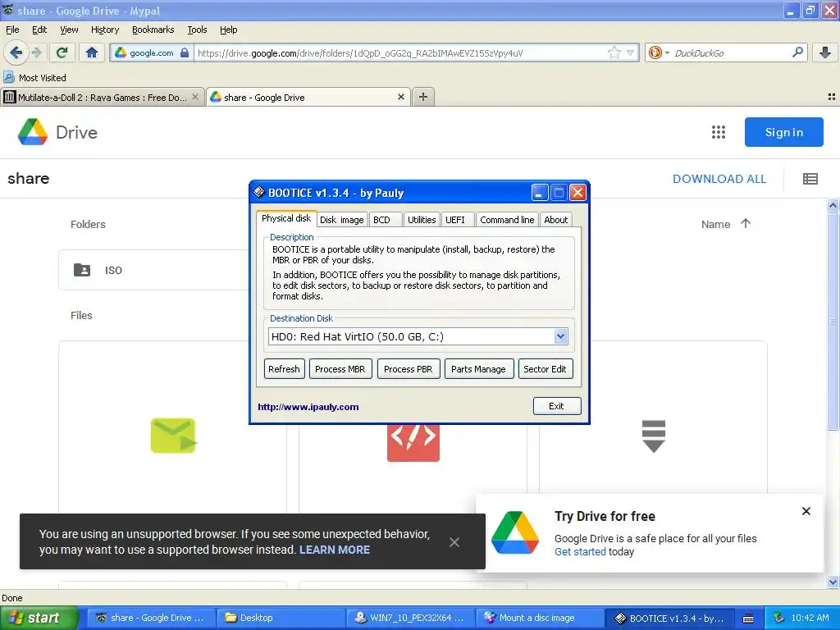Click the Process MBR button
The height and width of the screenshot is (630, 840).
click(x=340, y=369)
